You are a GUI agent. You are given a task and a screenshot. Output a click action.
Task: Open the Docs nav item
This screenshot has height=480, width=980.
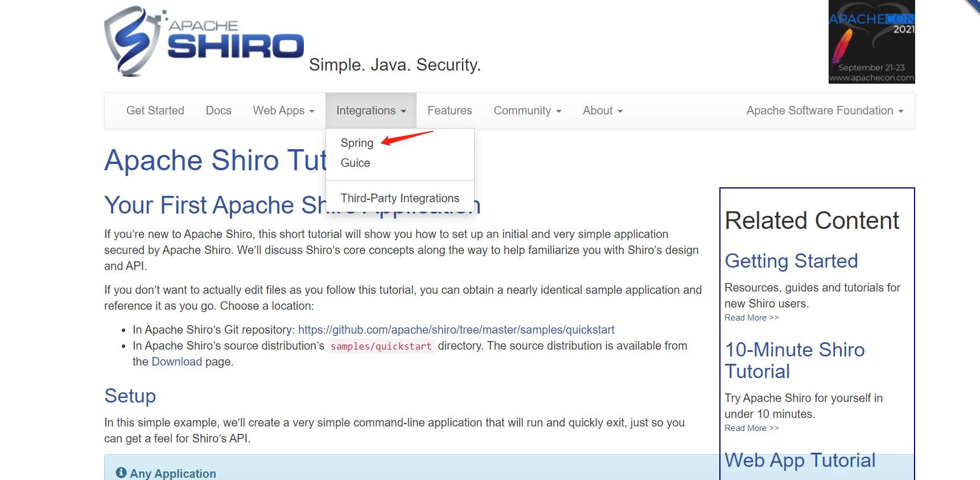219,110
